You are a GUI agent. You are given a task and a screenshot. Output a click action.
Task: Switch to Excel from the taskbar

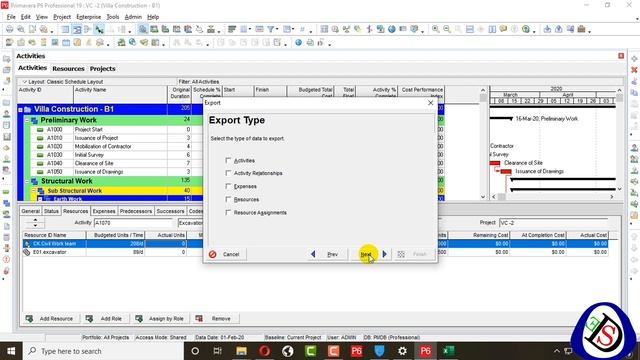point(448,351)
